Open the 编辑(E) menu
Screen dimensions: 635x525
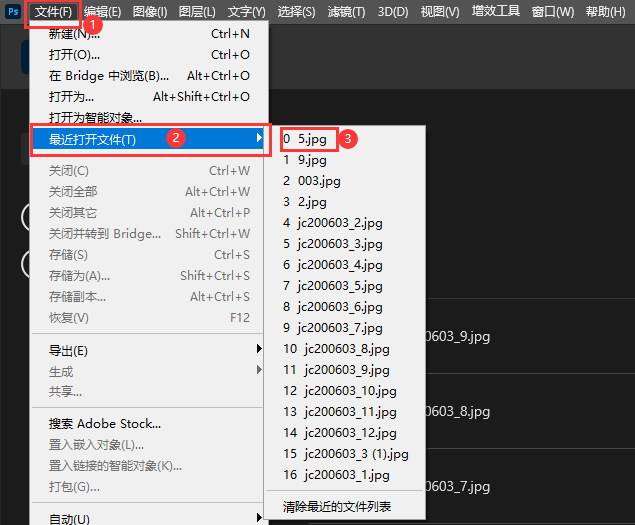(x=103, y=12)
